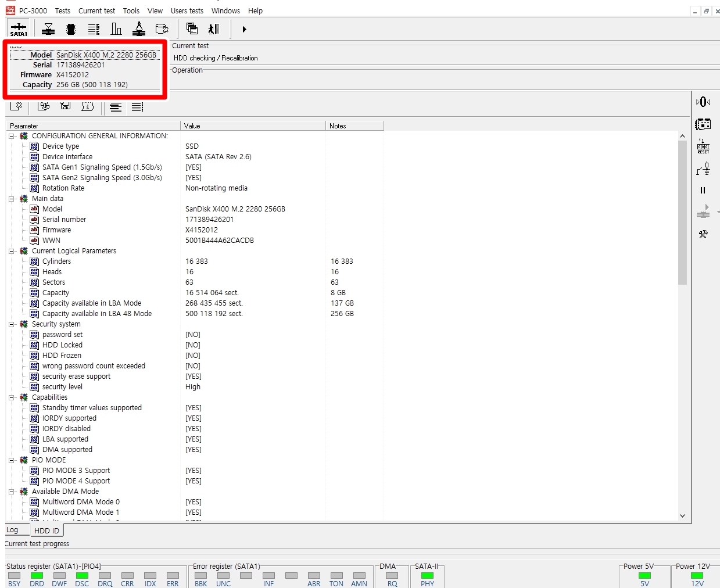Click the circuit board icon on right sidebar
The image size is (720, 588).
(703, 124)
